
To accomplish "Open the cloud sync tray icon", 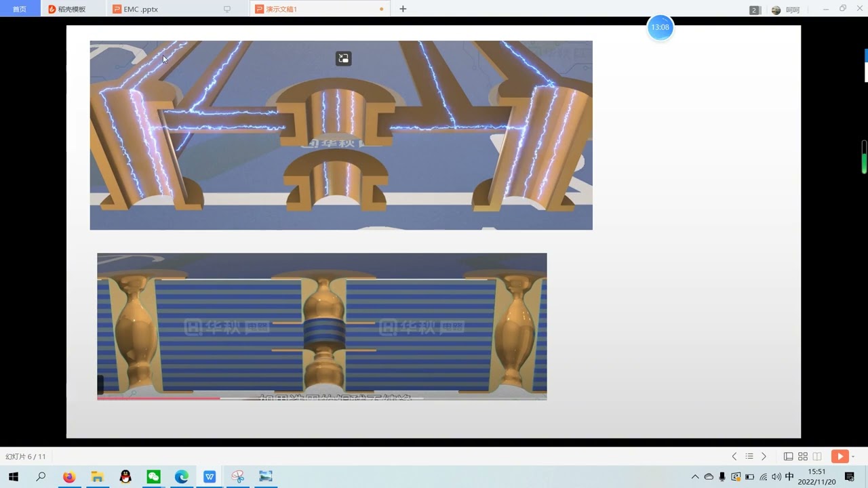I will pos(709,477).
